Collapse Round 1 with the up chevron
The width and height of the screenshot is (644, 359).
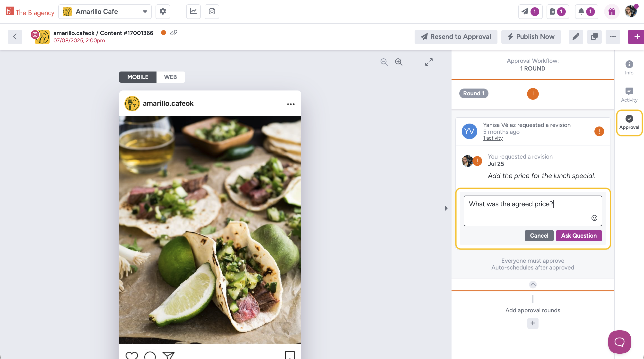tap(533, 284)
